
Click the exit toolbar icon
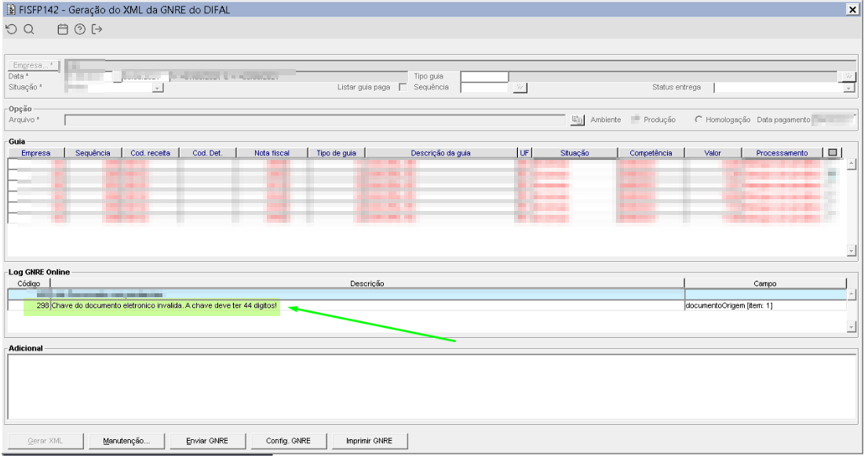(97, 29)
